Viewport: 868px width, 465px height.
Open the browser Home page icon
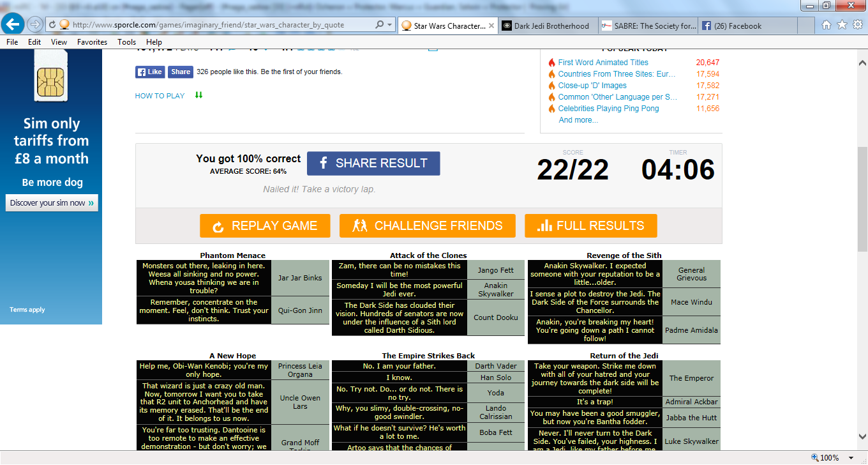(827, 25)
